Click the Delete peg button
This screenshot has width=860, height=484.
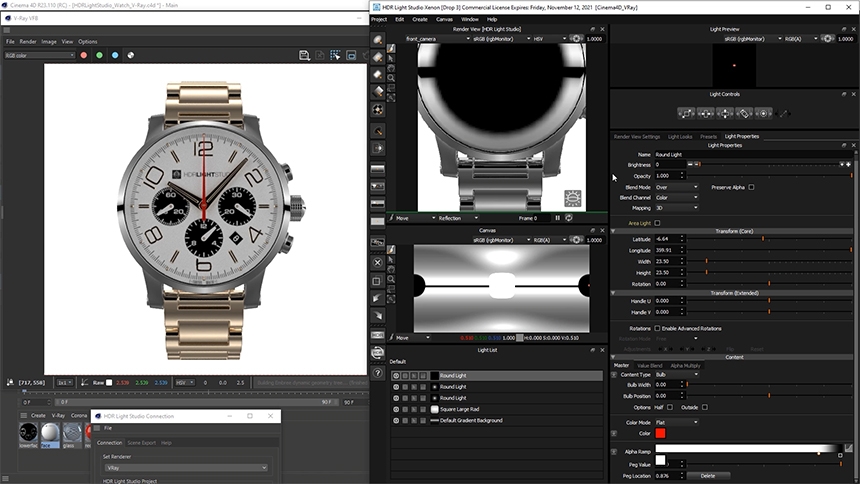pyautogui.click(x=708, y=476)
